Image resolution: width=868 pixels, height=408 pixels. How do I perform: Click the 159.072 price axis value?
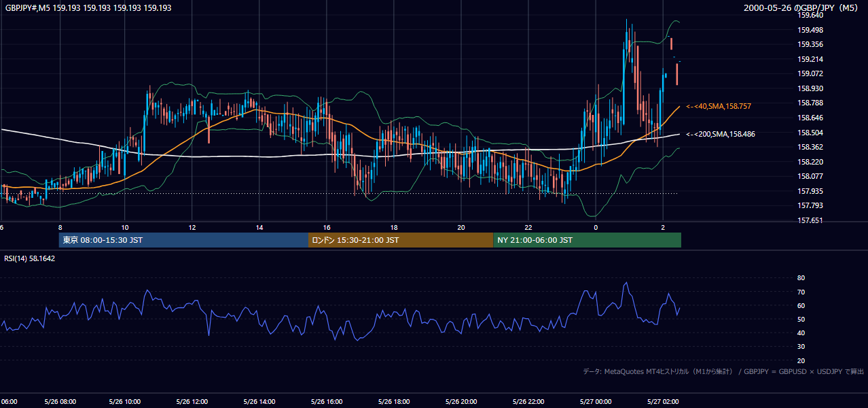(810, 73)
